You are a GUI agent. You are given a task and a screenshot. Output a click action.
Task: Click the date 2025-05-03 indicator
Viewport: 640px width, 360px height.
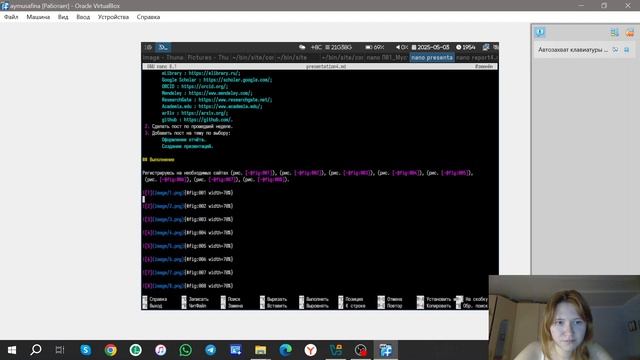(430, 47)
